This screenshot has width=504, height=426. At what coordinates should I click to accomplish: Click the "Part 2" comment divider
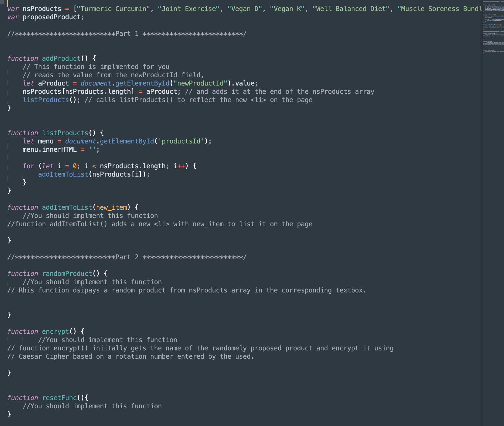[127, 257]
